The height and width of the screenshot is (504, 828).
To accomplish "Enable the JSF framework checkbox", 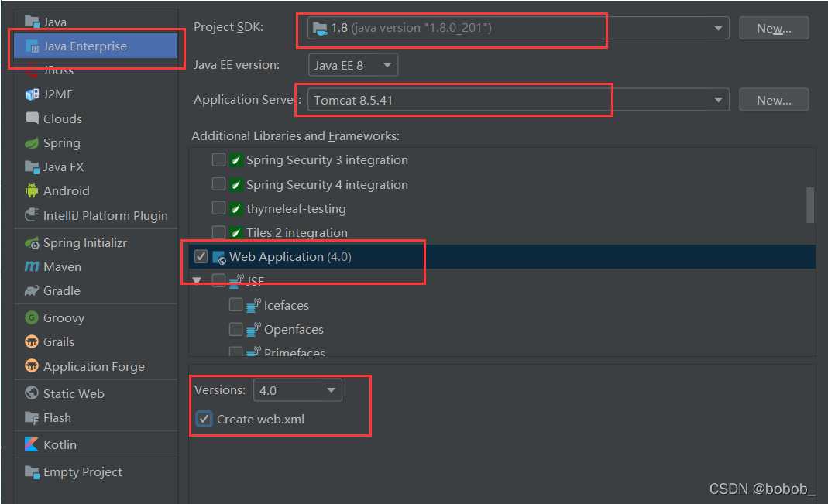I will [218, 280].
